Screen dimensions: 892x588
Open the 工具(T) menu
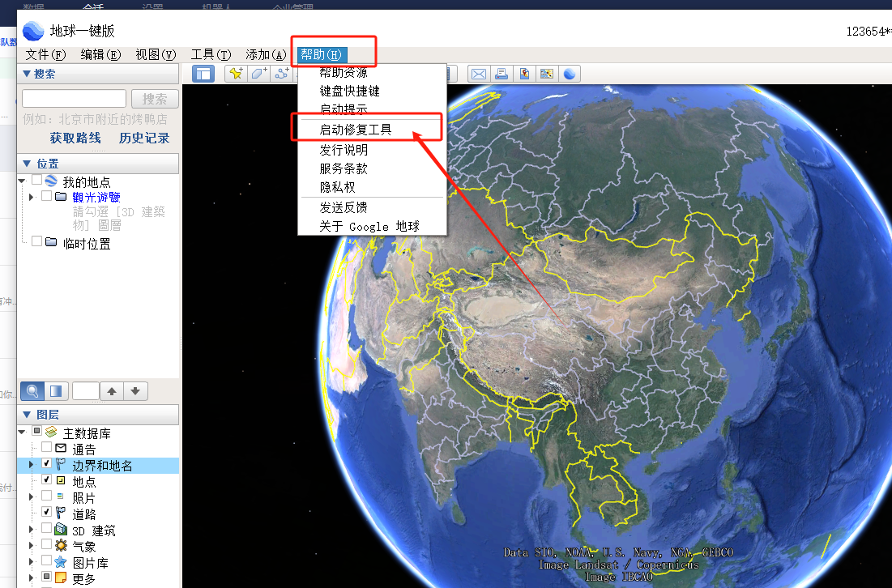click(x=211, y=54)
